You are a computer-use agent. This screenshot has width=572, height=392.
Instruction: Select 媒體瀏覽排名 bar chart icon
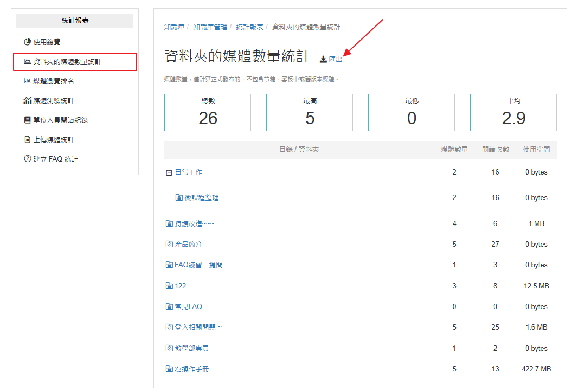[27, 81]
